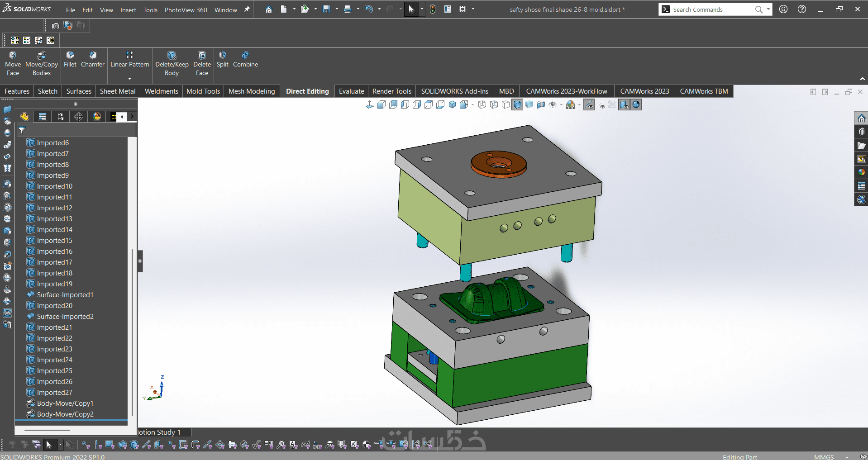Viewport: 868px width, 460px height.
Task: Open the ConfigurationManager tab icon
Action: pyautogui.click(x=61, y=117)
